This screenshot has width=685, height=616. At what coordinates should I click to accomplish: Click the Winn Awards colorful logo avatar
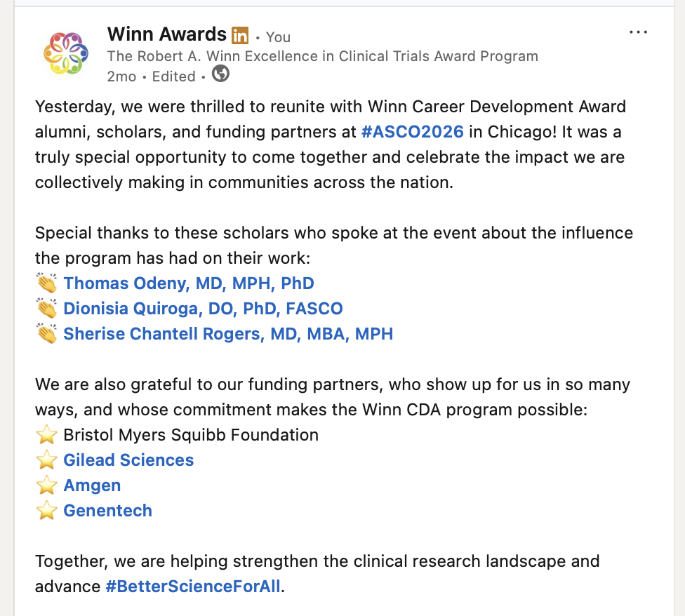click(x=66, y=53)
